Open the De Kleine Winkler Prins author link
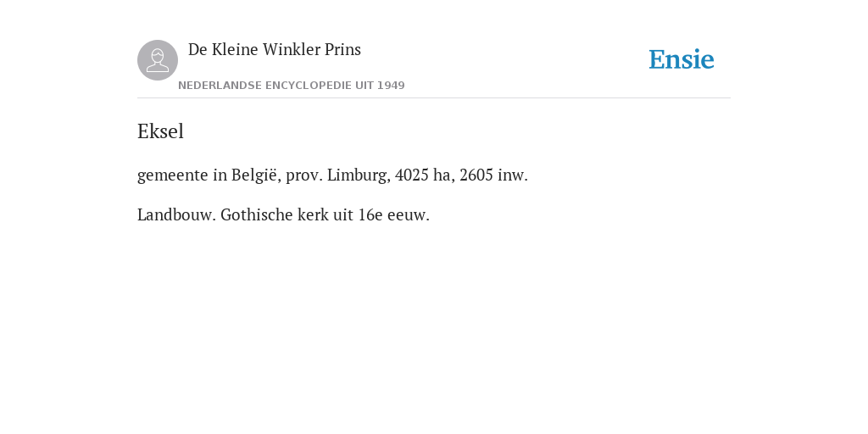 (x=275, y=50)
